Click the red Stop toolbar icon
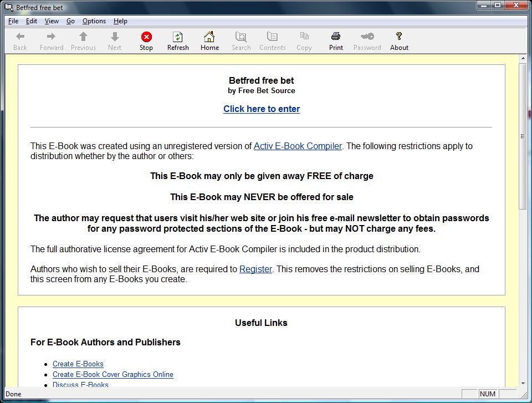 coord(146,37)
